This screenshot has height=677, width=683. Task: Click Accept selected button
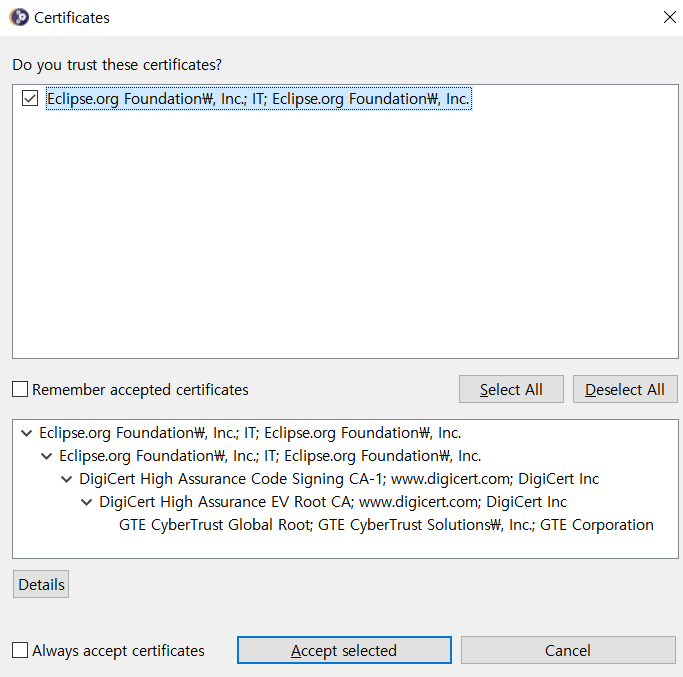344,650
